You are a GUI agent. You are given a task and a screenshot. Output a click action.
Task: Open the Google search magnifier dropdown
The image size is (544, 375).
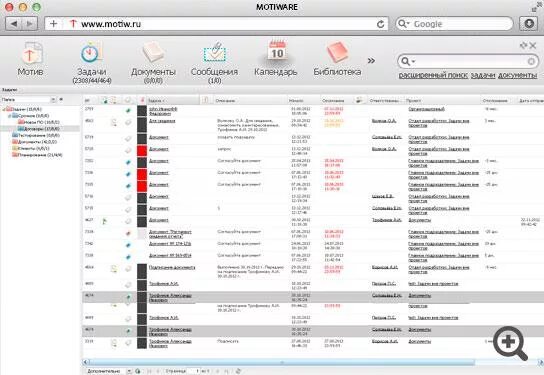tap(404, 24)
